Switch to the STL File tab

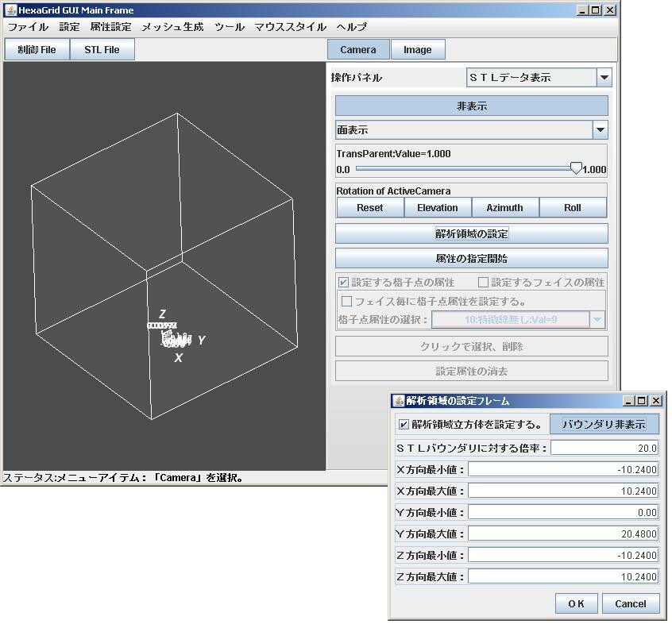(102, 48)
